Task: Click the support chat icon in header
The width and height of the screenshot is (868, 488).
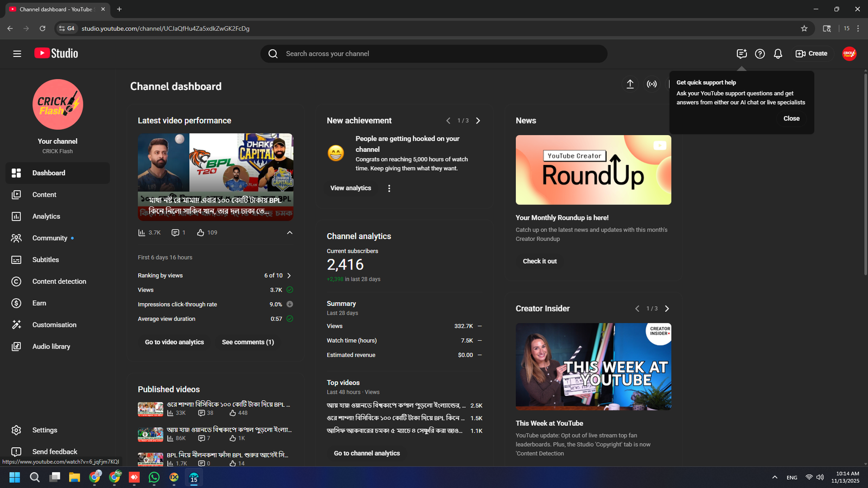Action: click(x=742, y=54)
